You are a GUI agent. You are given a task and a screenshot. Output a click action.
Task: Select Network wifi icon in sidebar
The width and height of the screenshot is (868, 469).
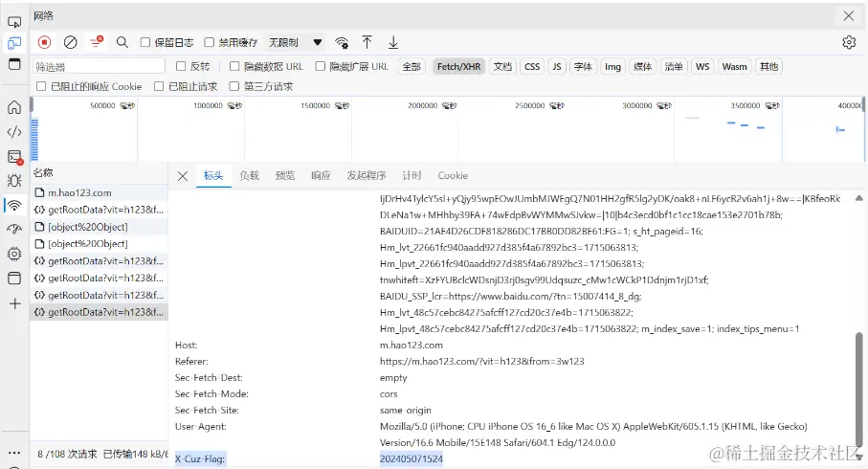point(14,205)
